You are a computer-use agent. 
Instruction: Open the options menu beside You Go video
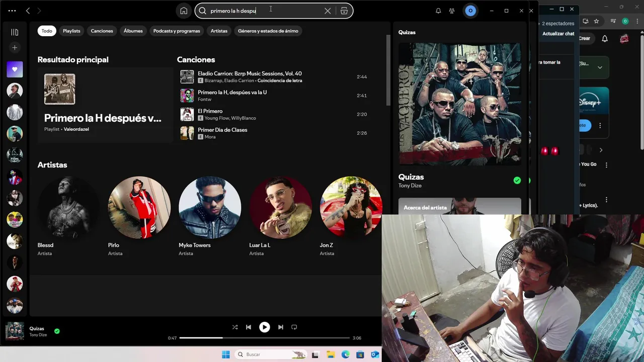(x=606, y=165)
